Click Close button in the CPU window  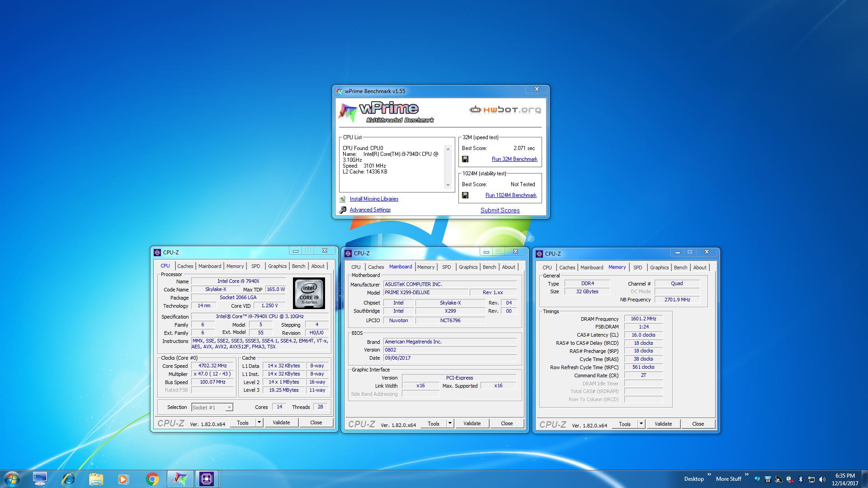pos(316,422)
